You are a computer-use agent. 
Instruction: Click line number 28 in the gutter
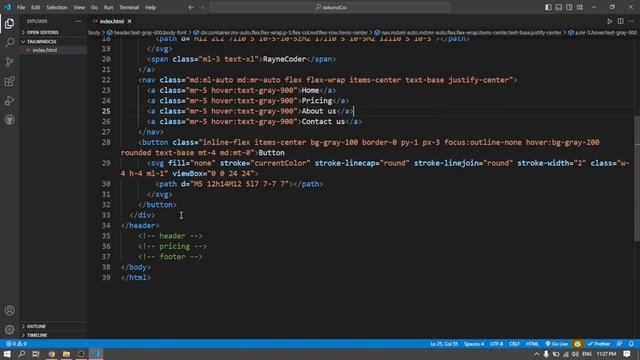106,142
